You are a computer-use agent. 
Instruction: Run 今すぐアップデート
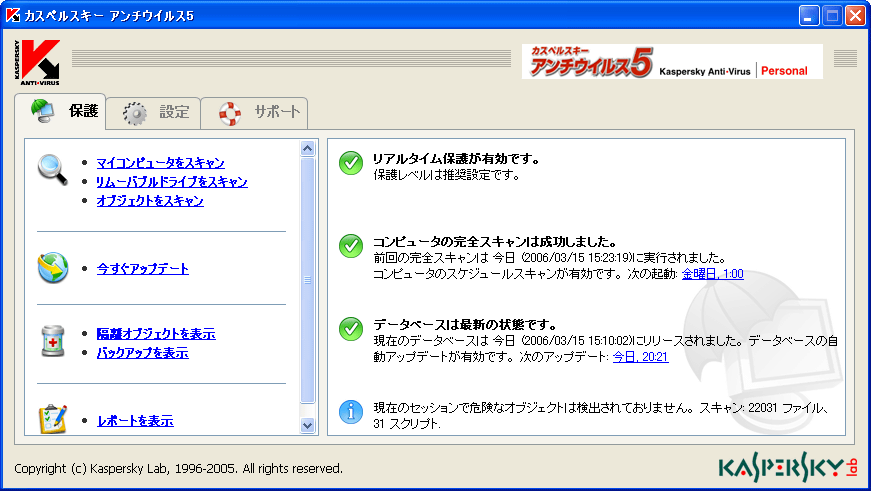(x=143, y=269)
